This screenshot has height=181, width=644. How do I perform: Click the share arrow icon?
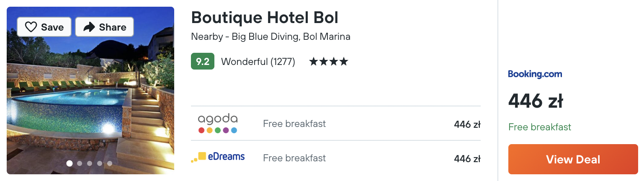[89, 27]
